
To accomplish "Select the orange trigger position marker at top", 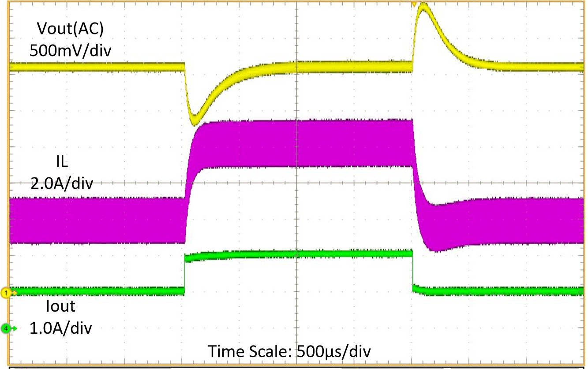I will tap(414, 4).
